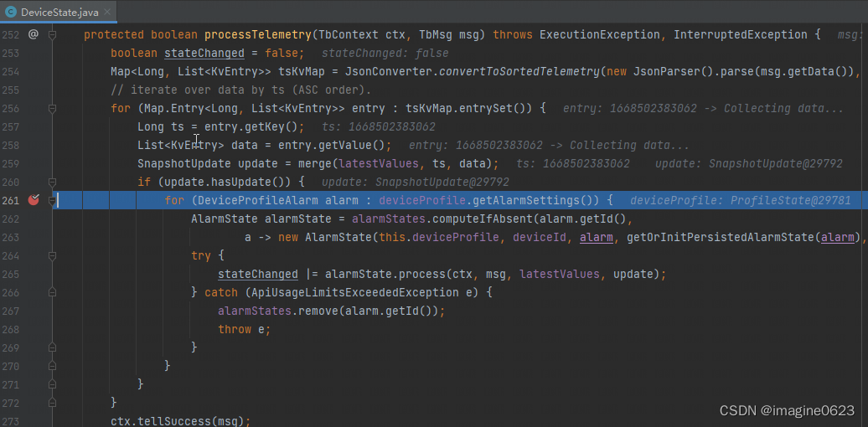The height and width of the screenshot is (427, 868).
Task: Collapse the processTelemetry method fold on line 252
Action: point(52,35)
